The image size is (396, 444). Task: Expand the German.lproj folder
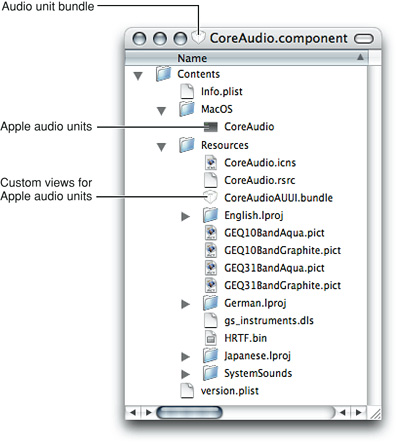pos(185,304)
